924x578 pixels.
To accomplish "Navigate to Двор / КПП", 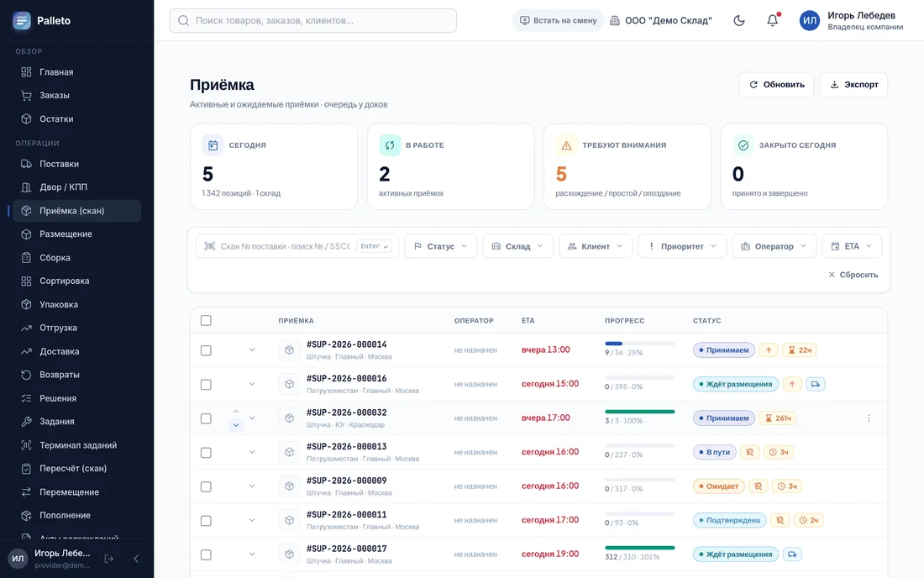I will [76, 187].
